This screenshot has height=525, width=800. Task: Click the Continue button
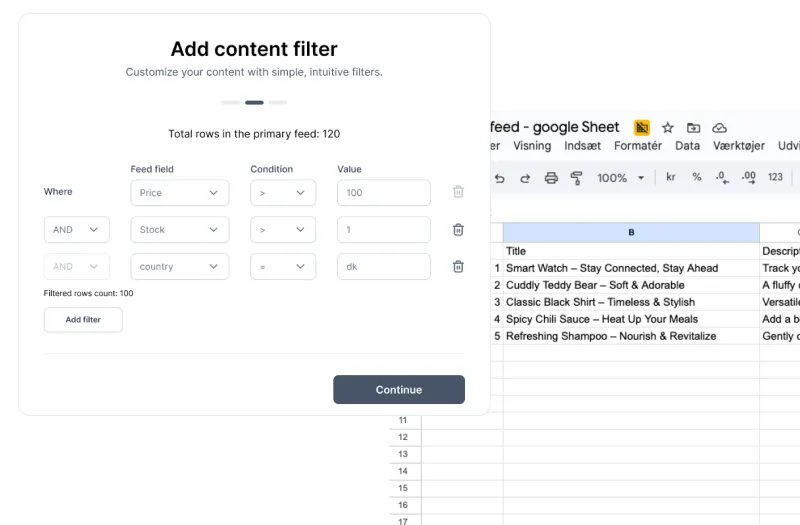[399, 390]
